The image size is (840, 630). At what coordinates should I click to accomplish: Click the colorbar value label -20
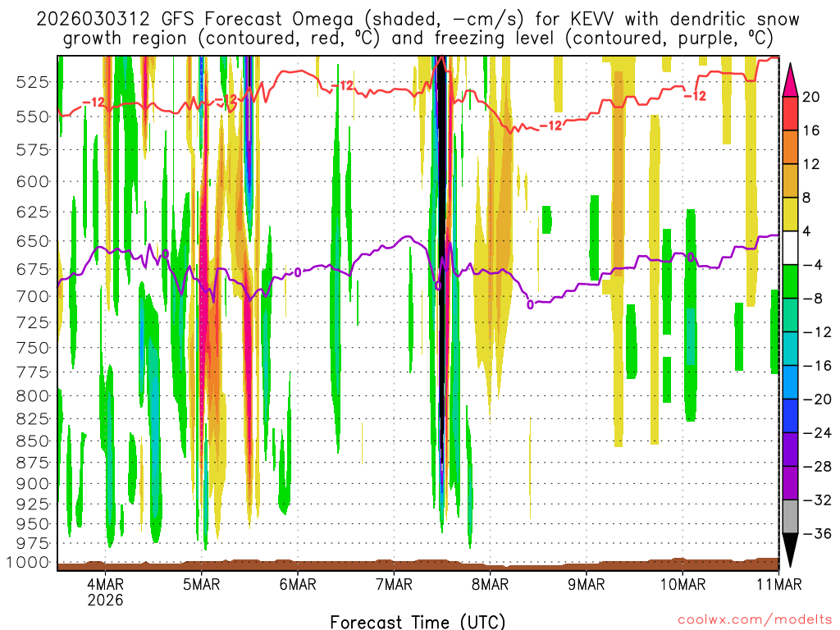point(818,399)
